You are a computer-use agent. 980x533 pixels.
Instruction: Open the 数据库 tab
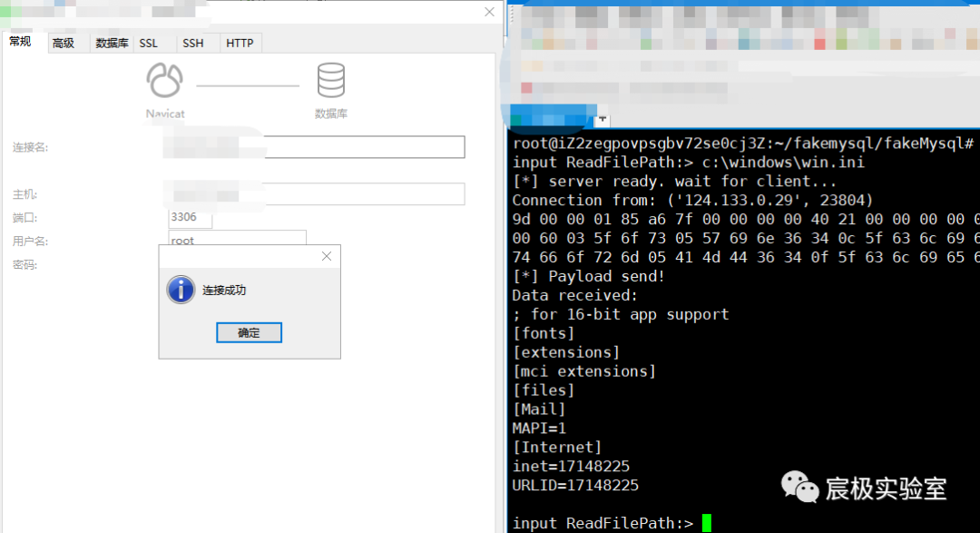click(x=112, y=44)
